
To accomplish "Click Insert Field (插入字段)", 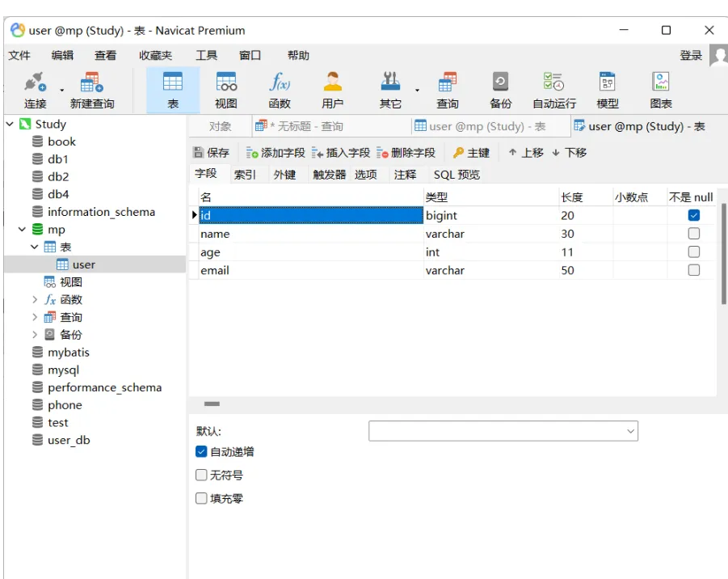I will coord(341,152).
